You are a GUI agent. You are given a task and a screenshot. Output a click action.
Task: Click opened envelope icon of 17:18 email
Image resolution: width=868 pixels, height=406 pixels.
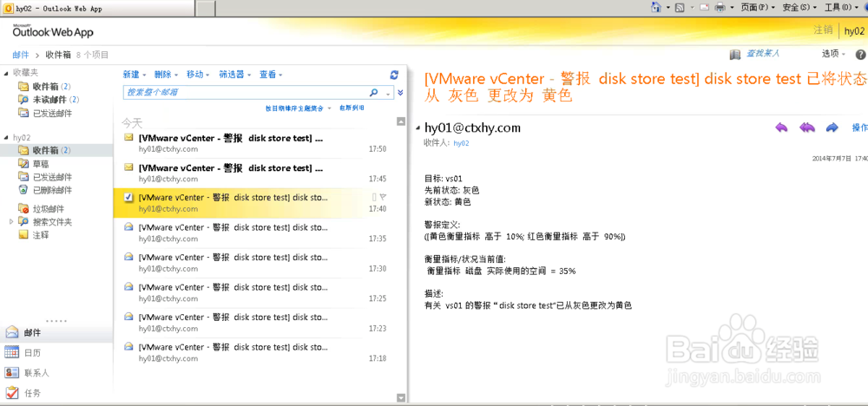128,346
